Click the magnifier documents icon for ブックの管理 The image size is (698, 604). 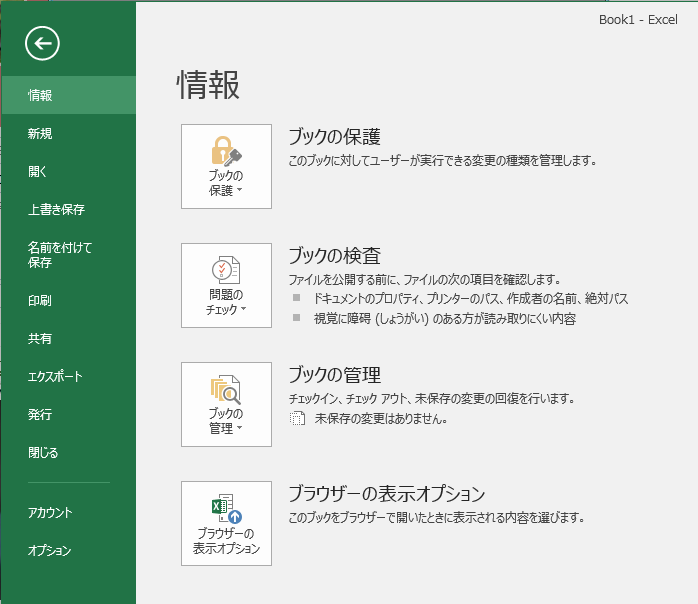pos(226,389)
